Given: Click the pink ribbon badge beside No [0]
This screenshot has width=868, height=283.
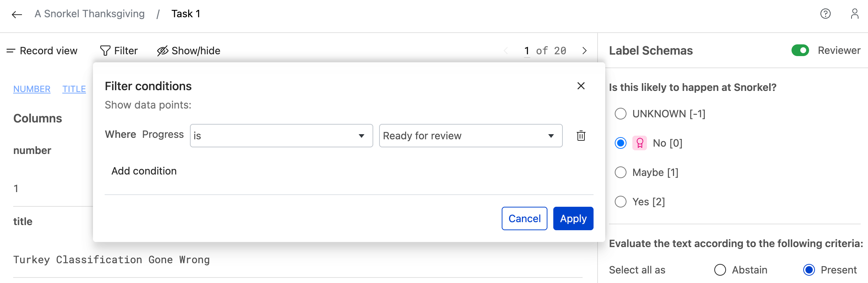Looking at the screenshot, I should pos(640,143).
